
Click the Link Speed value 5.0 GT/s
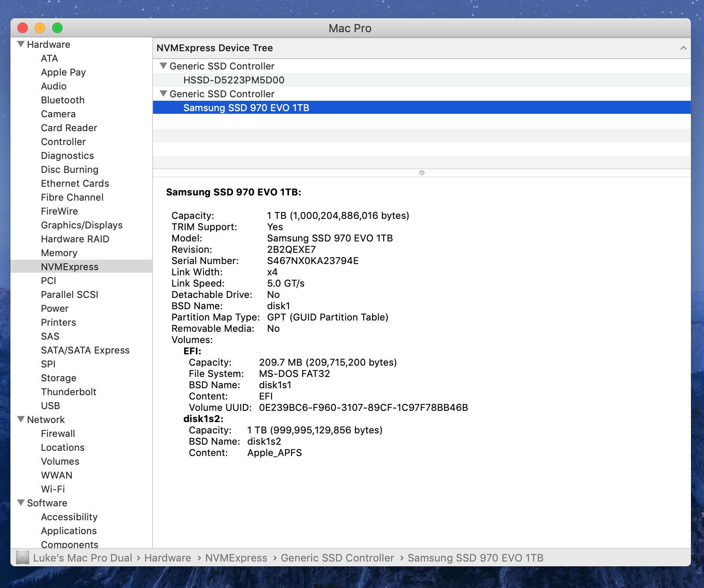tap(286, 283)
